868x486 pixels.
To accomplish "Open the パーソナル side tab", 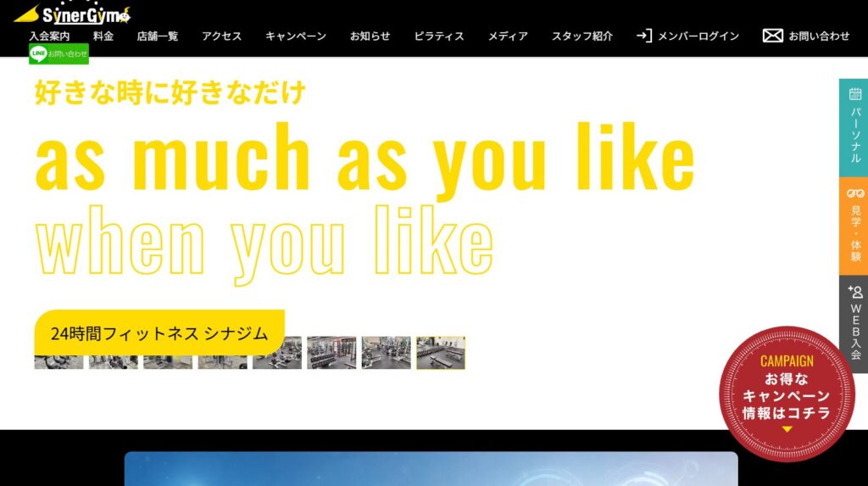I will [854, 127].
